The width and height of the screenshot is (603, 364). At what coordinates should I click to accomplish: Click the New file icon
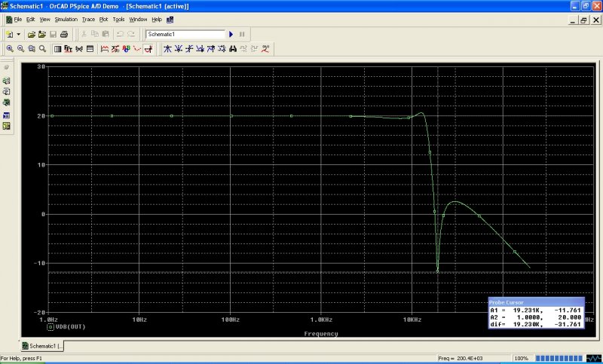(10, 34)
